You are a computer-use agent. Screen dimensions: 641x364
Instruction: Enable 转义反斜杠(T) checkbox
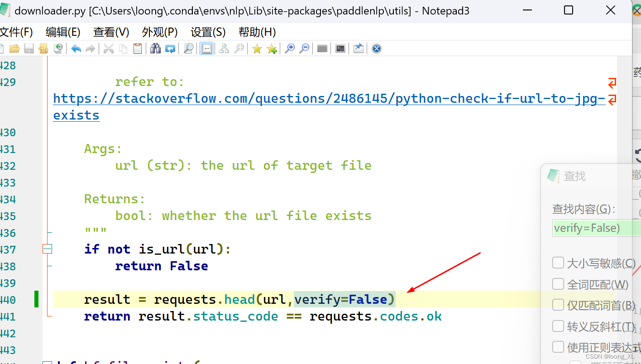click(558, 326)
